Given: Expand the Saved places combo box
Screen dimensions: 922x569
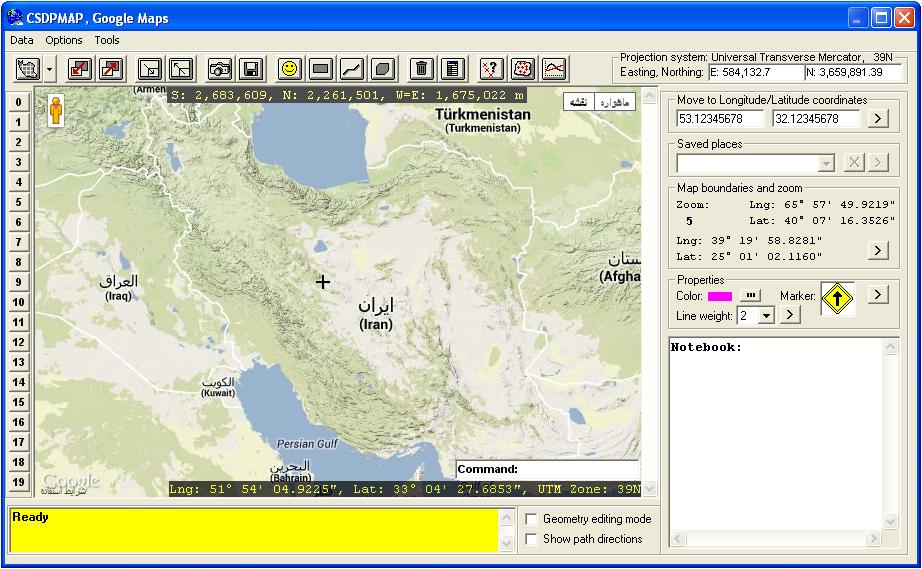Looking at the screenshot, I should tap(826, 163).
